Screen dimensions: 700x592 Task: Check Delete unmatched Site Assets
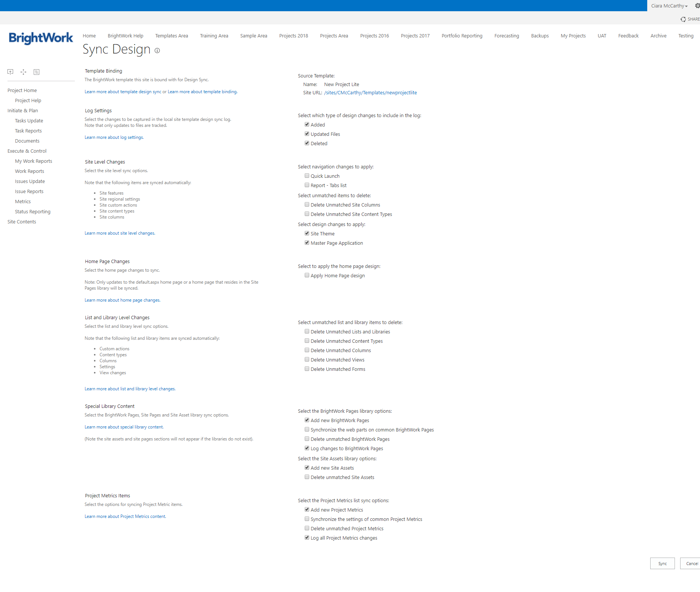(x=307, y=477)
